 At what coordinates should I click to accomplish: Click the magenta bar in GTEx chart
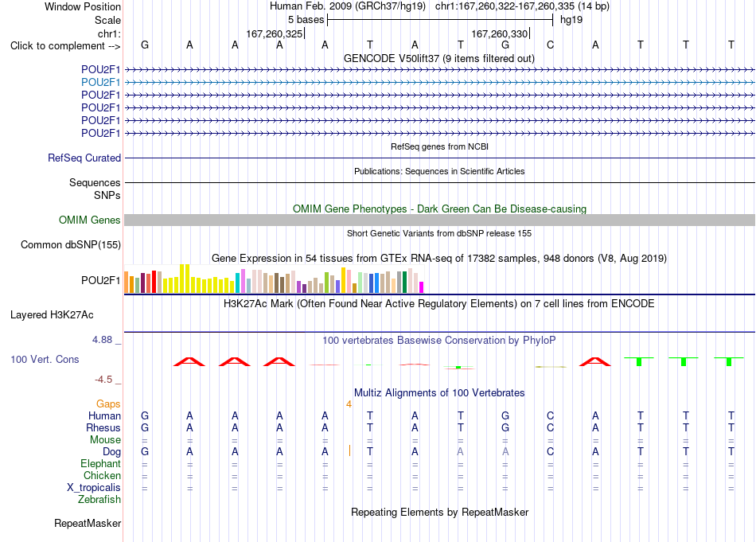click(x=422, y=287)
